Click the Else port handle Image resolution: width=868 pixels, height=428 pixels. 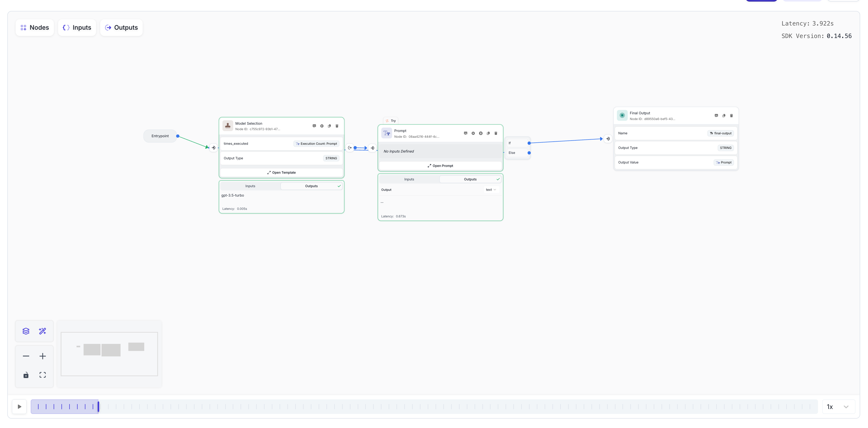tap(529, 153)
